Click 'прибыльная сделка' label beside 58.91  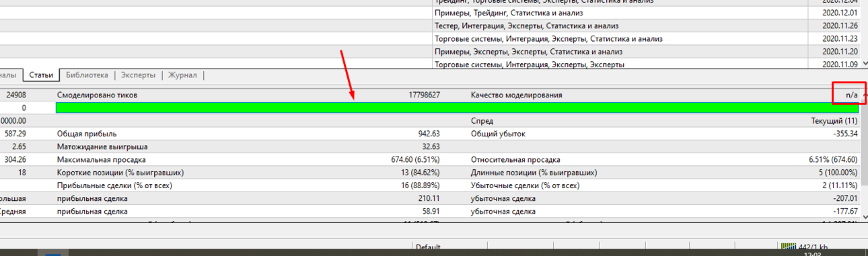point(92,211)
